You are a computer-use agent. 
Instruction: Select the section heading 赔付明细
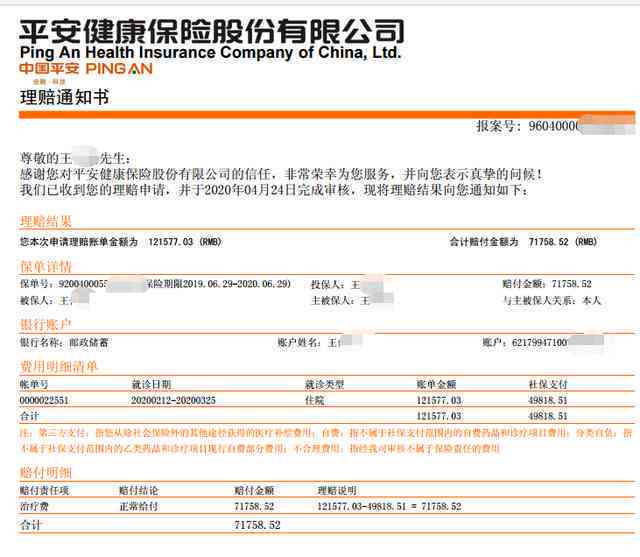pos(46,473)
